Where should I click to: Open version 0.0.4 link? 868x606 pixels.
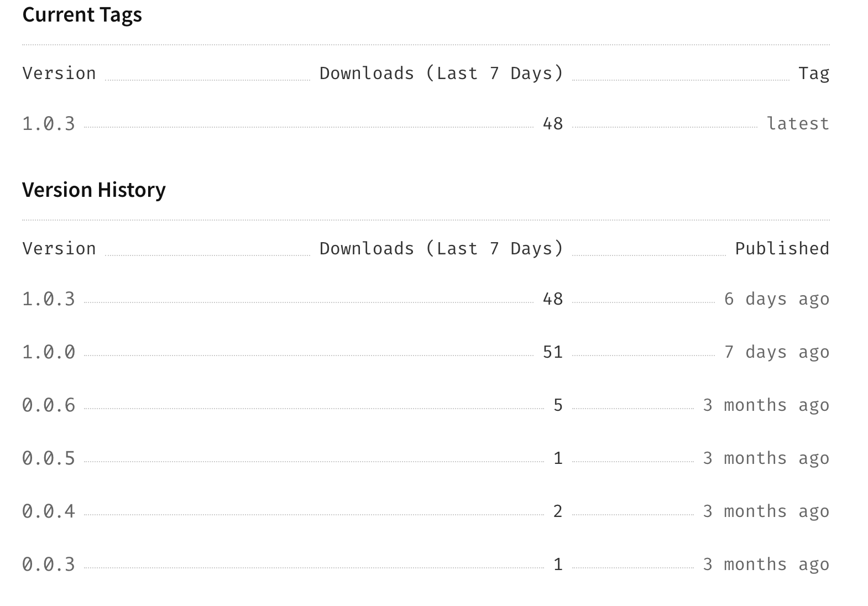[x=49, y=511]
